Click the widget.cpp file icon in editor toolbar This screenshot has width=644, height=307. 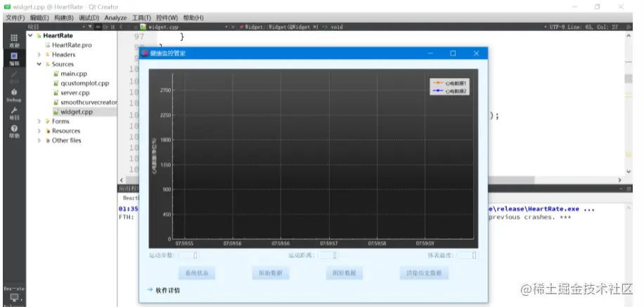[x=143, y=27]
